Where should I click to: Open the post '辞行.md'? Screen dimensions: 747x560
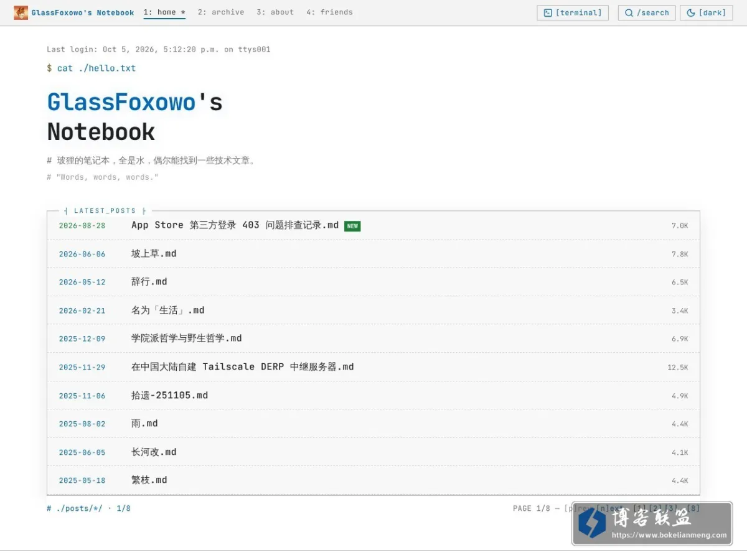click(149, 282)
